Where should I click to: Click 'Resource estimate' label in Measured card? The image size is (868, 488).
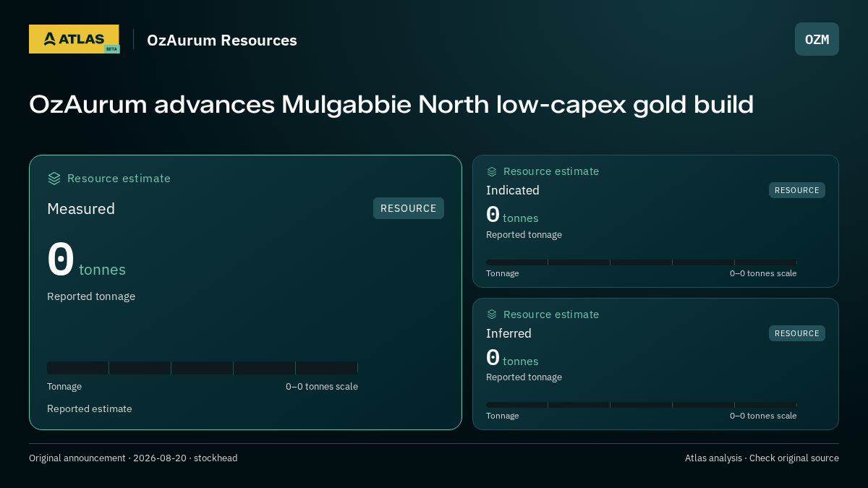119,179
